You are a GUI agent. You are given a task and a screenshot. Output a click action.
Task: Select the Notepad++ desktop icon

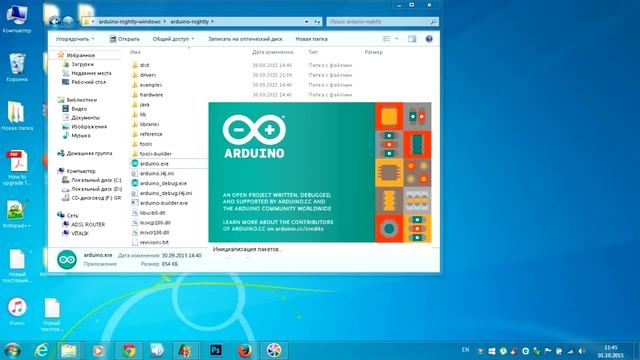tap(17, 214)
